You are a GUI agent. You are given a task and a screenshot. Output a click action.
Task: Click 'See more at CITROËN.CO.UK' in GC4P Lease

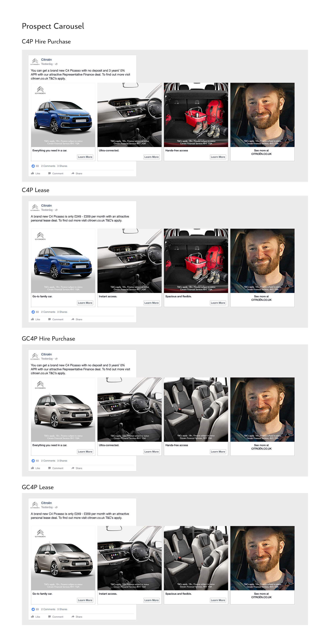pyautogui.click(x=261, y=596)
